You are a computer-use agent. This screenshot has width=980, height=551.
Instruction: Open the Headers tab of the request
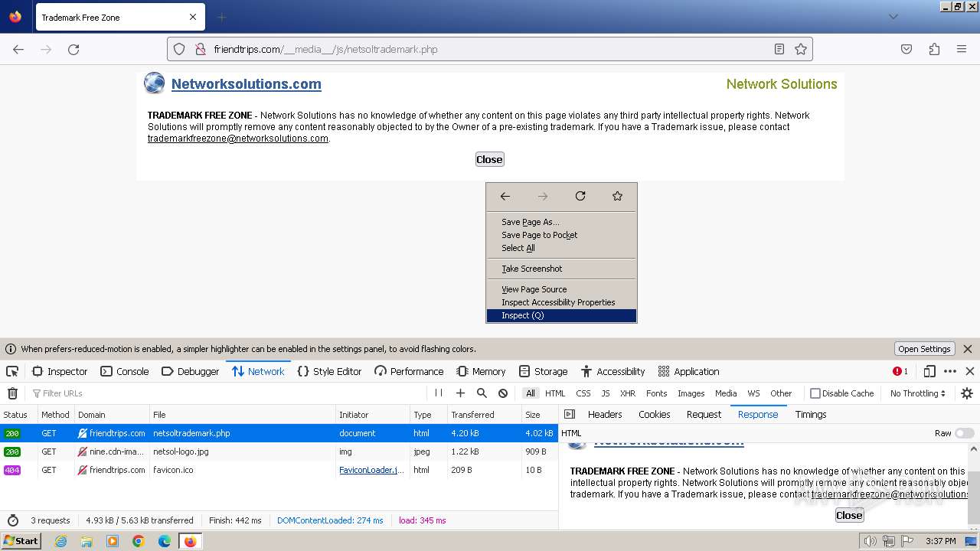tap(605, 414)
